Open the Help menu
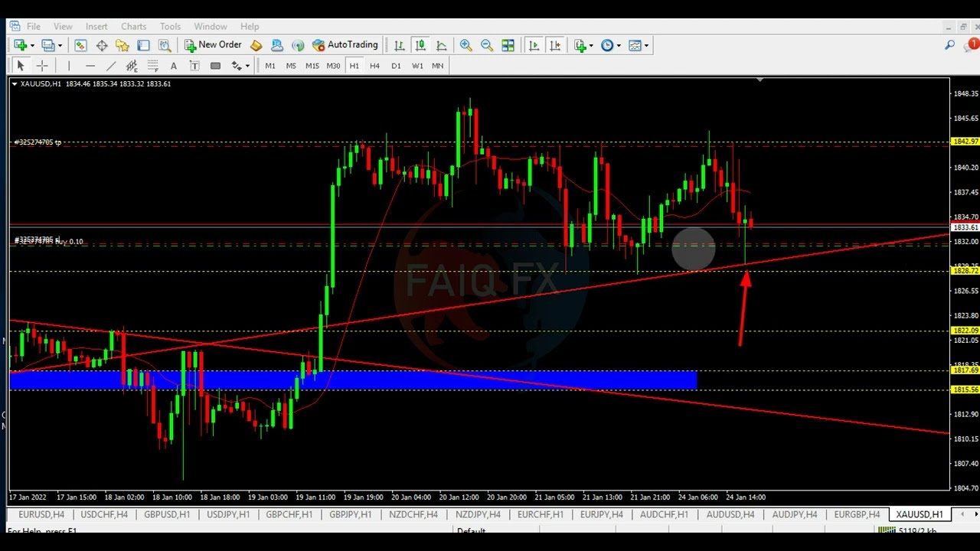980x551 pixels. point(250,26)
